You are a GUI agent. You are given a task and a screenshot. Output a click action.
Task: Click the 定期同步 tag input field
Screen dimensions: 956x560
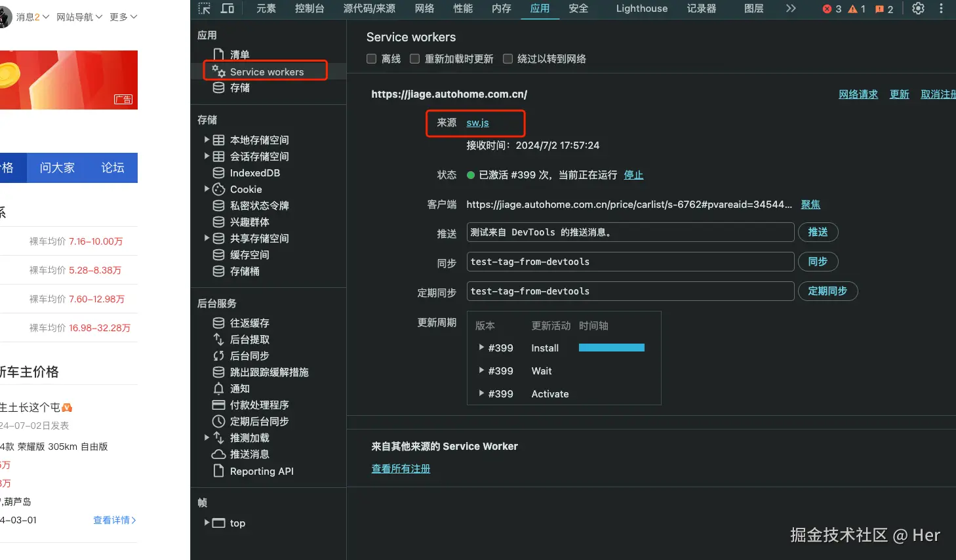[631, 291]
